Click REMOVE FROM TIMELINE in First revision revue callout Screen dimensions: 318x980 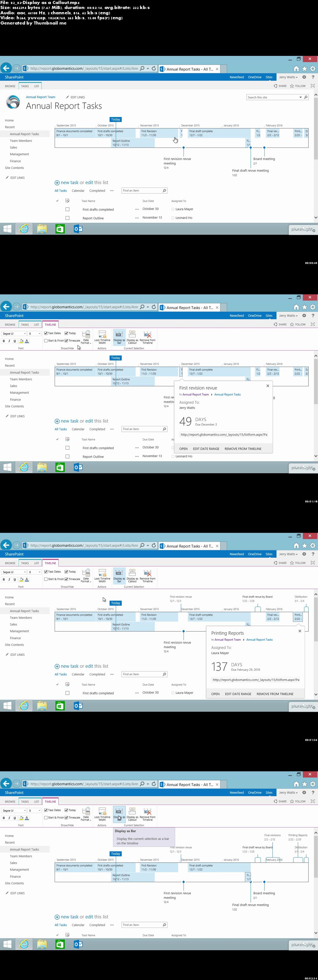tap(243, 449)
